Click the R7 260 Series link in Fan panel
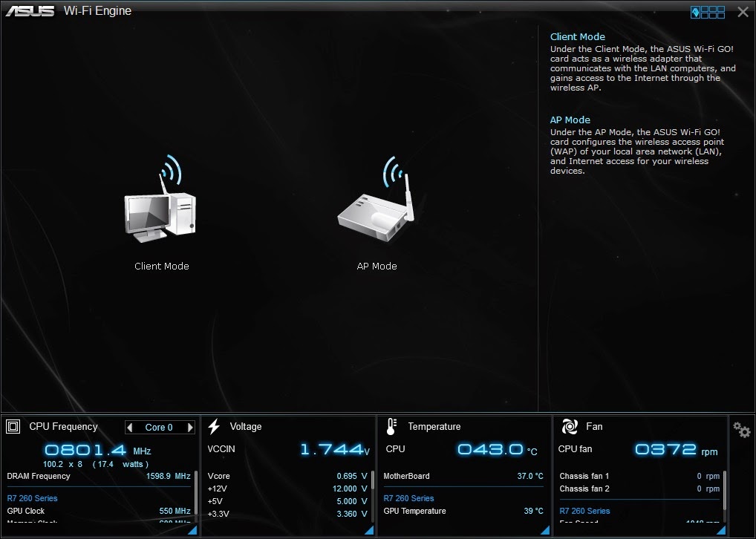The height and width of the screenshot is (539, 756). point(585,511)
